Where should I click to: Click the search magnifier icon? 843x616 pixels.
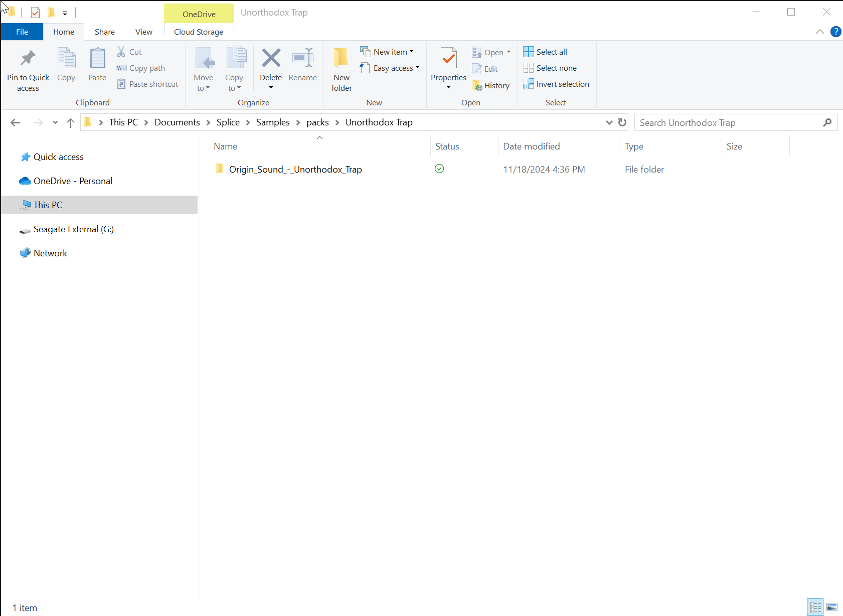pyautogui.click(x=827, y=122)
